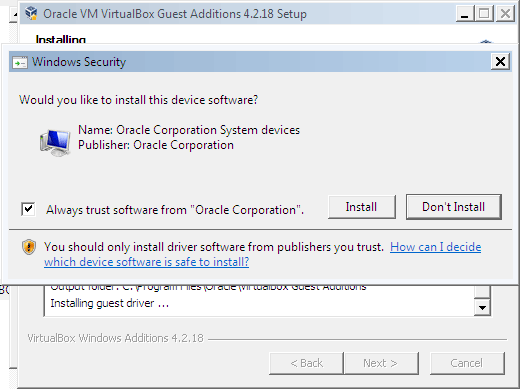
Task: Minimize the VirtualBox Guest Additions Setup window
Action: click(465, 14)
